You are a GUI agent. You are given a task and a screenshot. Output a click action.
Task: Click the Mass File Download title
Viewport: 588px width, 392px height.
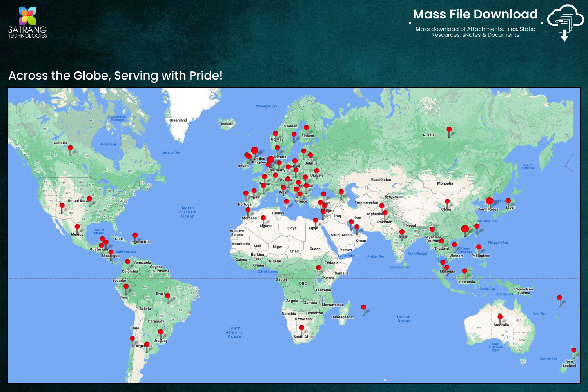click(475, 15)
